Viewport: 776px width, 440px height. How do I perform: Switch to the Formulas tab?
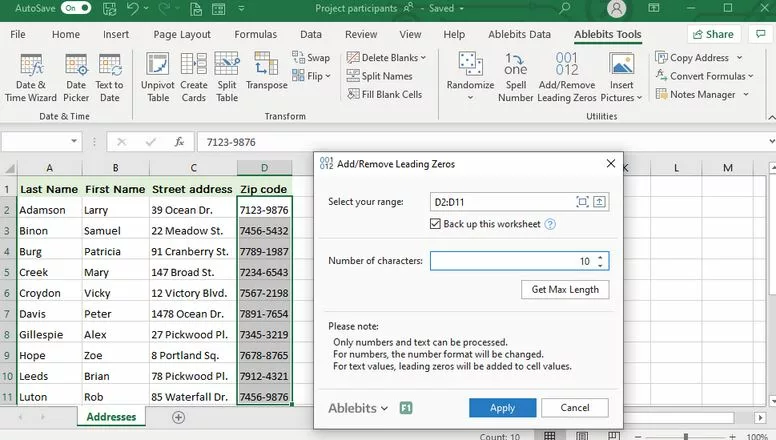pyautogui.click(x=256, y=34)
